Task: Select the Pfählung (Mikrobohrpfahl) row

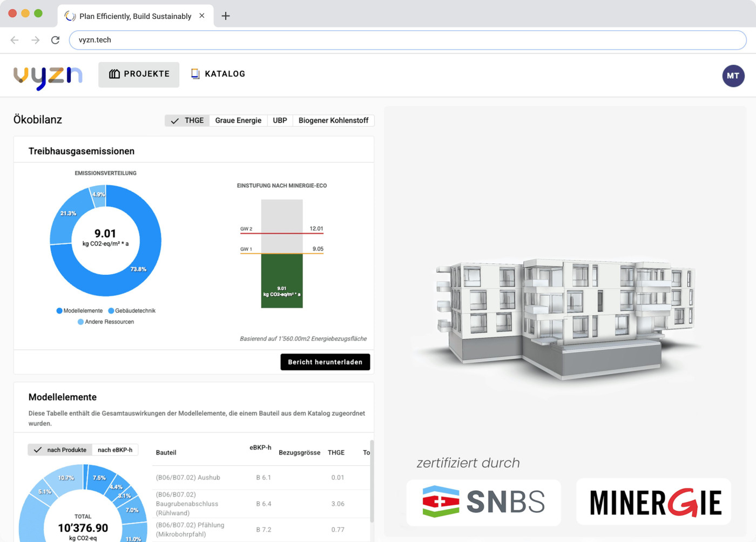Action: click(261, 530)
